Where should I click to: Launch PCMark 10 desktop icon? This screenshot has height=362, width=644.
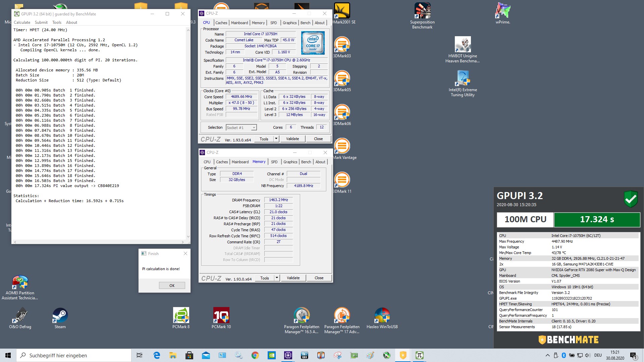pos(221,318)
